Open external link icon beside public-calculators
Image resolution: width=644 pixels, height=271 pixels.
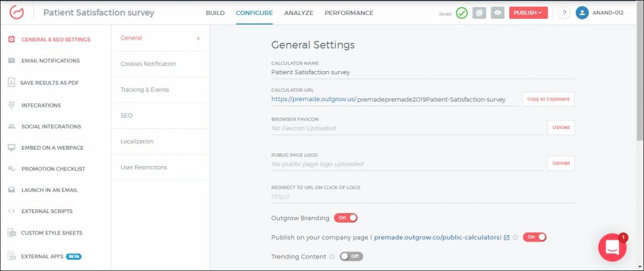506,237
